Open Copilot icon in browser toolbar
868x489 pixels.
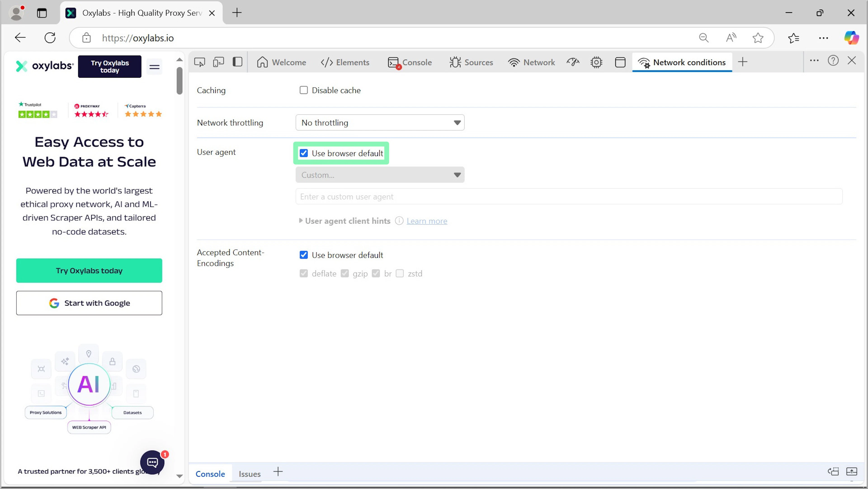pyautogui.click(x=851, y=38)
